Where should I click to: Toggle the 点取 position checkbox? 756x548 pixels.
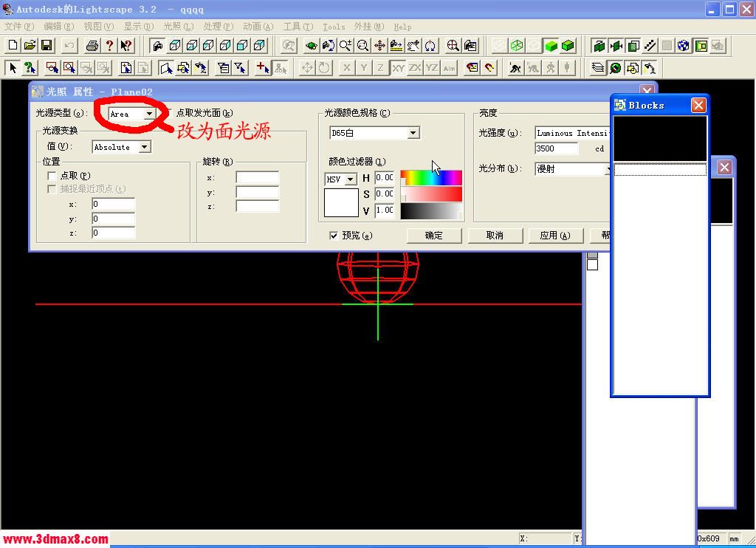point(52,176)
